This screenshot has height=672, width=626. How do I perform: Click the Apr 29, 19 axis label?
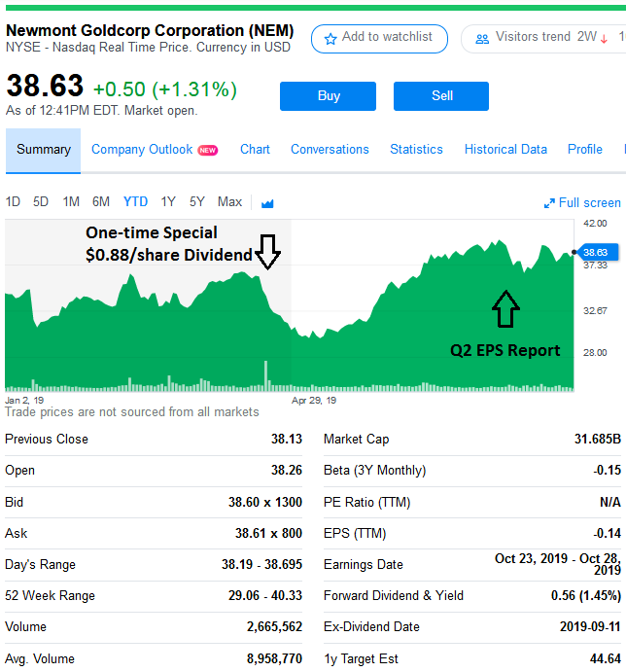tap(314, 401)
